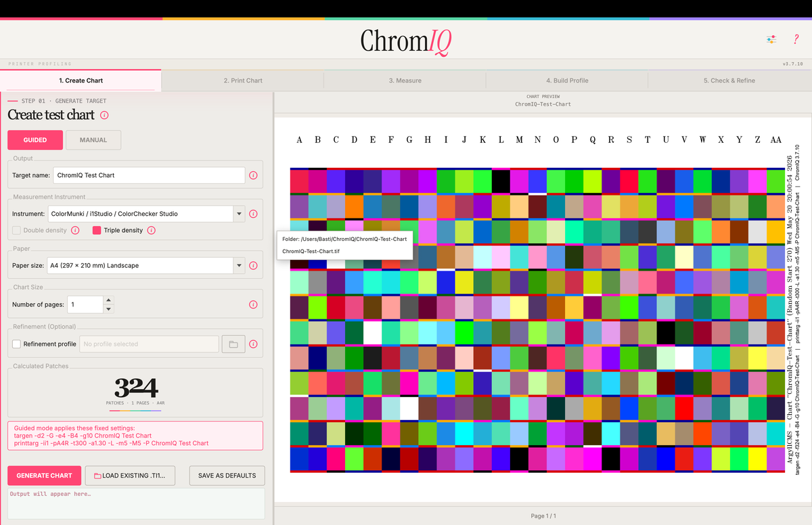The height and width of the screenshot is (525, 812).
Task: Click the ChromIQ-Test-Chart preview title
Action: pyautogui.click(x=543, y=104)
